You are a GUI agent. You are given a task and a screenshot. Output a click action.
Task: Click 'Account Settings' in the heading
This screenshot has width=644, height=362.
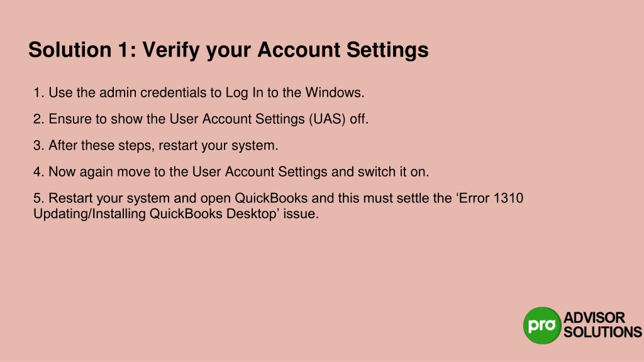click(343, 50)
